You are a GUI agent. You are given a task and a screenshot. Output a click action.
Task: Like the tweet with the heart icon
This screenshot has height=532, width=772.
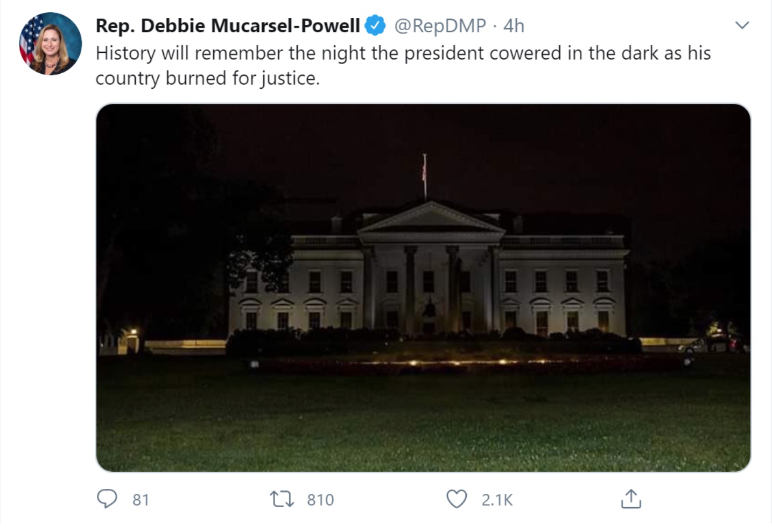[457, 499]
